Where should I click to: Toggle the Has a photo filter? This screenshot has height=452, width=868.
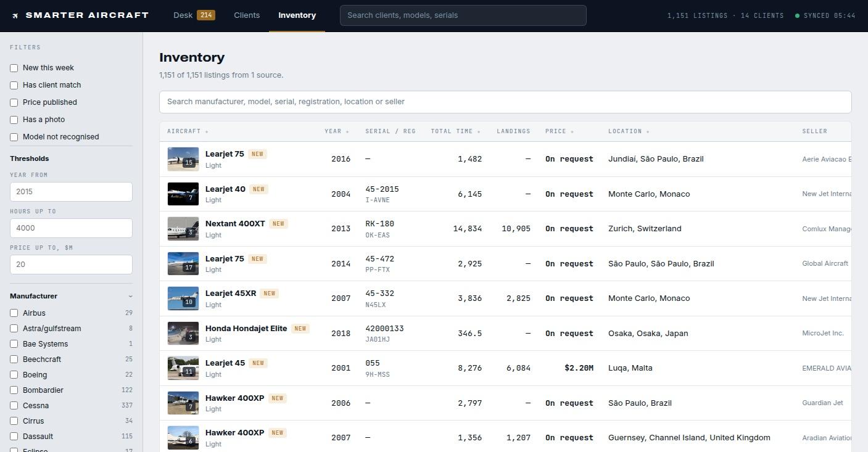click(x=14, y=120)
